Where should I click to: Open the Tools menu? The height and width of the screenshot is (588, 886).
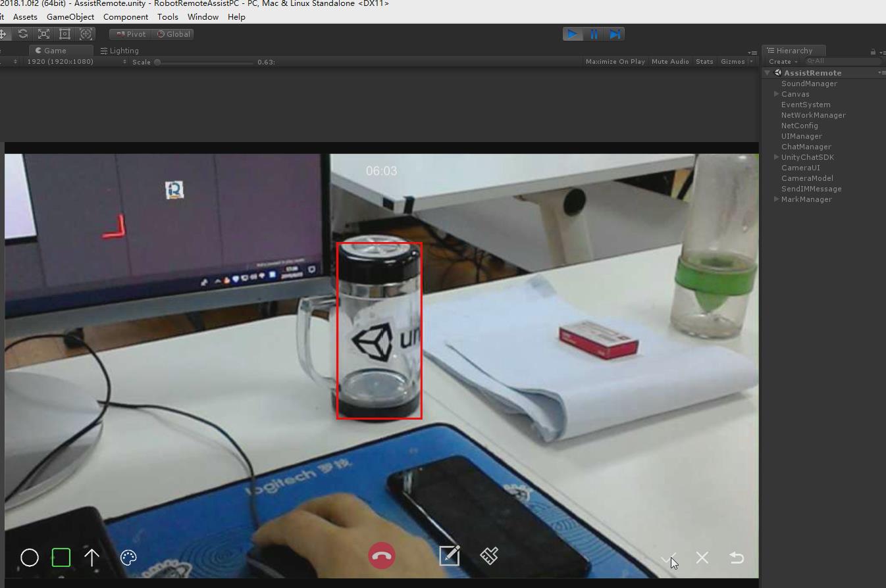168,16
